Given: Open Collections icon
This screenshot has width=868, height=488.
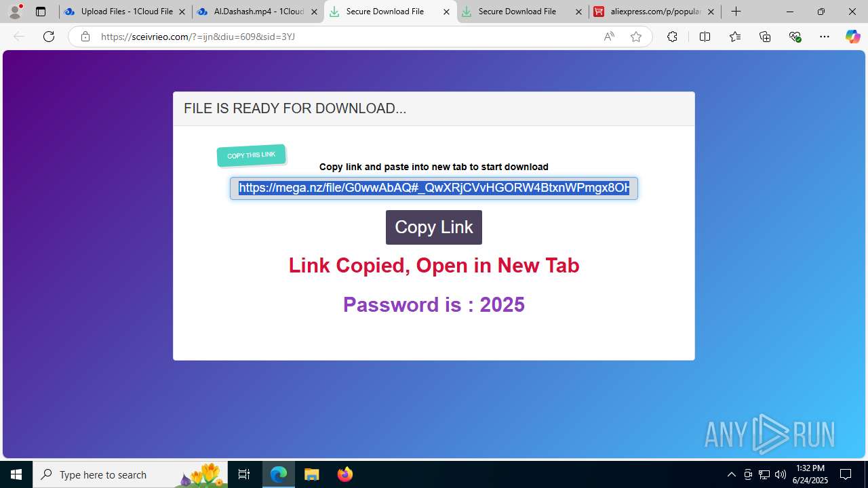Looking at the screenshot, I should [765, 37].
